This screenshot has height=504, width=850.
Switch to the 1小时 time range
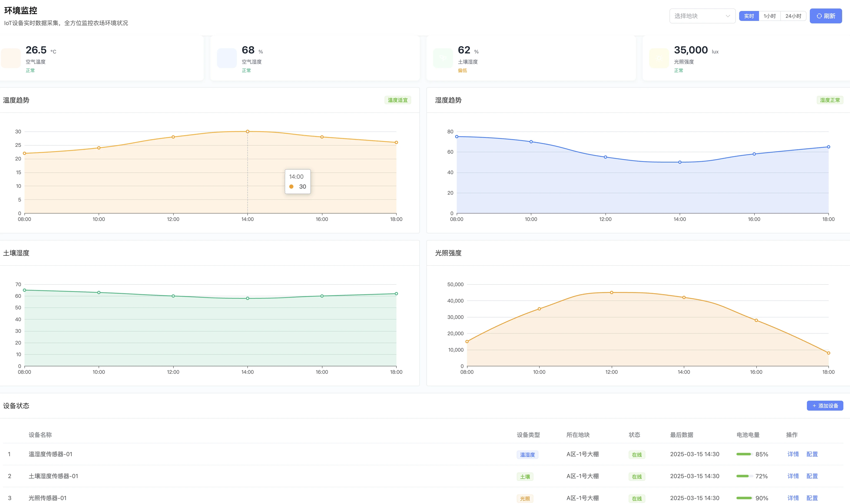769,16
